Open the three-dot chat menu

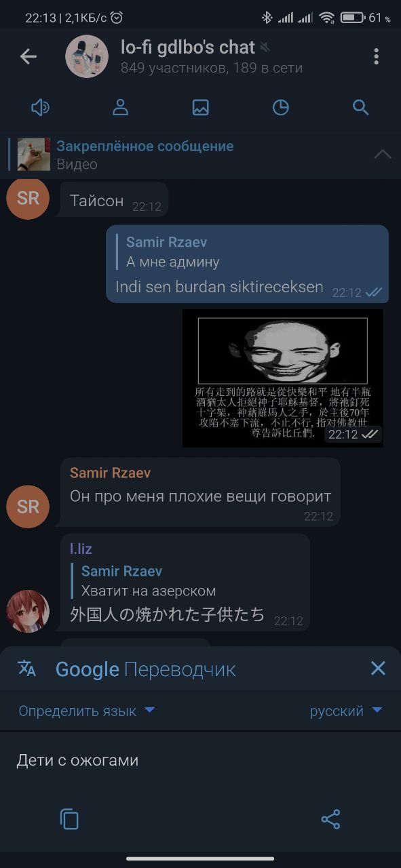click(x=376, y=56)
